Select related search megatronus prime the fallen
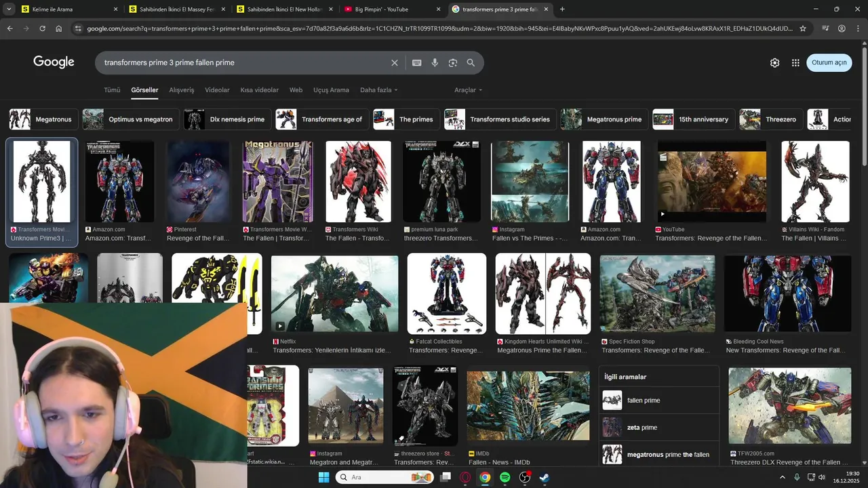Image resolution: width=868 pixels, height=488 pixels. (658, 455)
